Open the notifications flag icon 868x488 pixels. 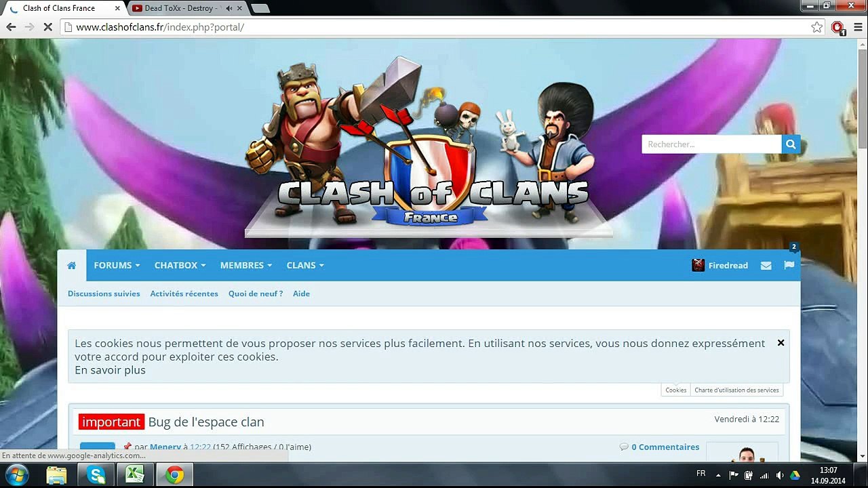(x=789, y=265)
